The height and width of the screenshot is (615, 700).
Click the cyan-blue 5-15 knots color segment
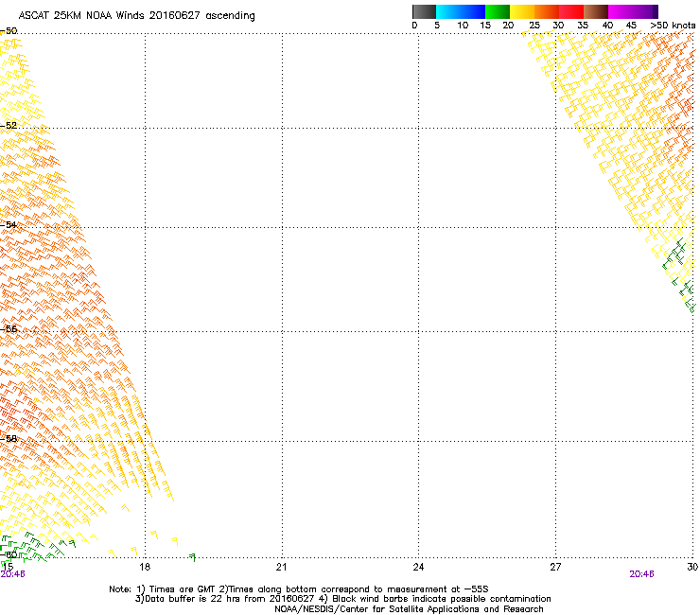pyautogui.click(x=461, y=11)
